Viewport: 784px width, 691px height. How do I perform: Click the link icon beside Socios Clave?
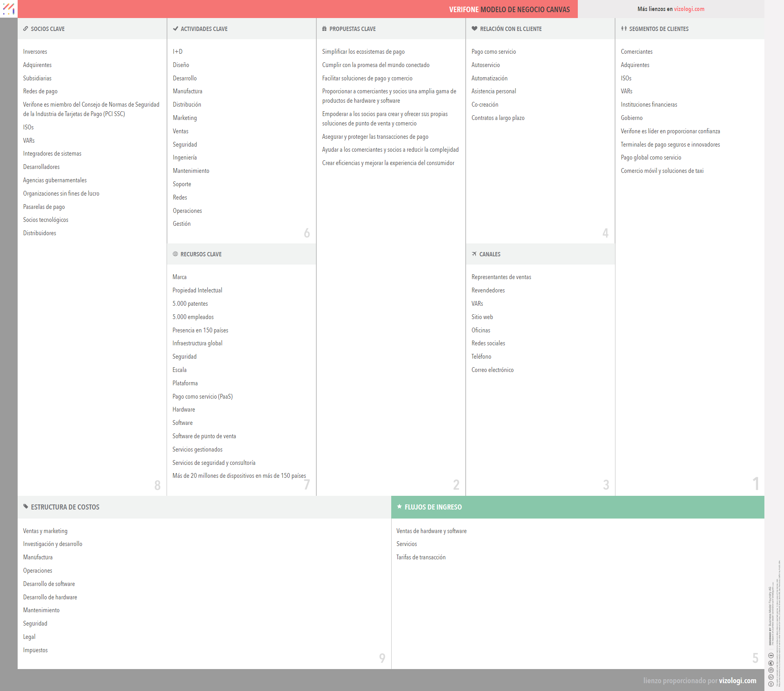click(x=25, y=29)
